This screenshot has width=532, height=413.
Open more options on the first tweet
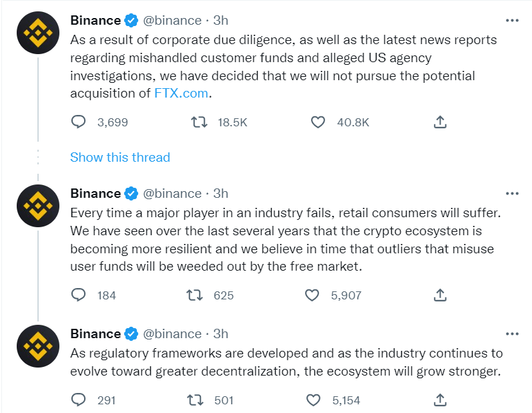tap(512, 21)
